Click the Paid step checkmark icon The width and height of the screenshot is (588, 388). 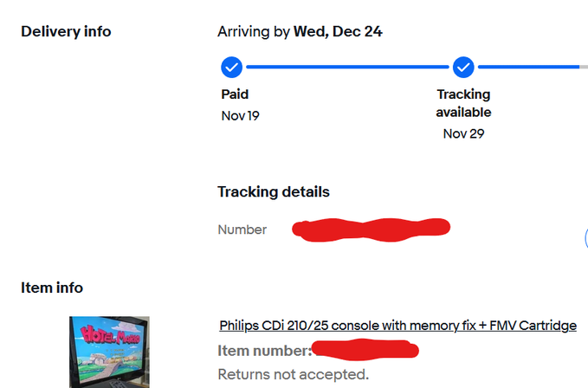pyautogui.click(x=231, y=67)
